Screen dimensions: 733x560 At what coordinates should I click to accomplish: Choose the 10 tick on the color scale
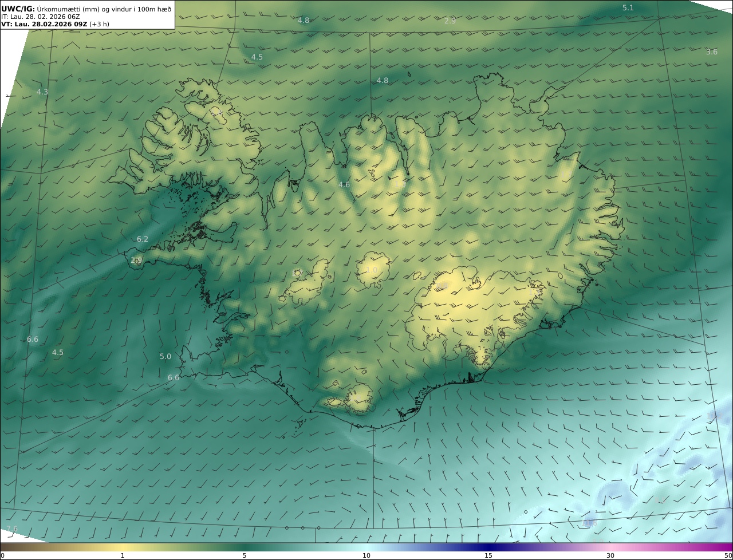pos(366,555)
